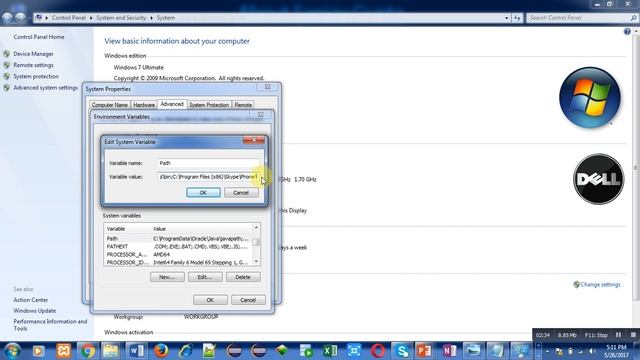The height and width of the screenshot is (360, 640).
Task: Open Windows Update link
Action: pyautogui.click(x=35, y=311)
